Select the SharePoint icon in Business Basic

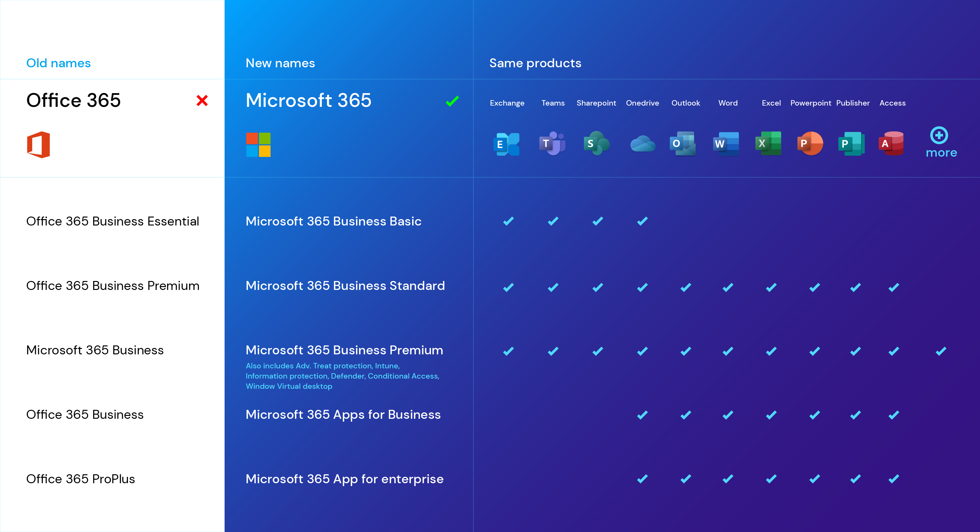pos(596,221)
